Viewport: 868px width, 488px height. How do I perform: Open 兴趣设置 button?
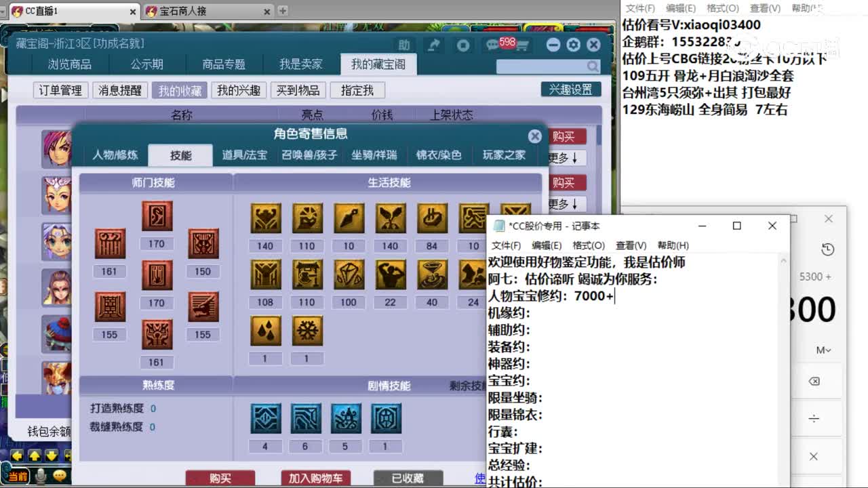click(x=571, y=89)
